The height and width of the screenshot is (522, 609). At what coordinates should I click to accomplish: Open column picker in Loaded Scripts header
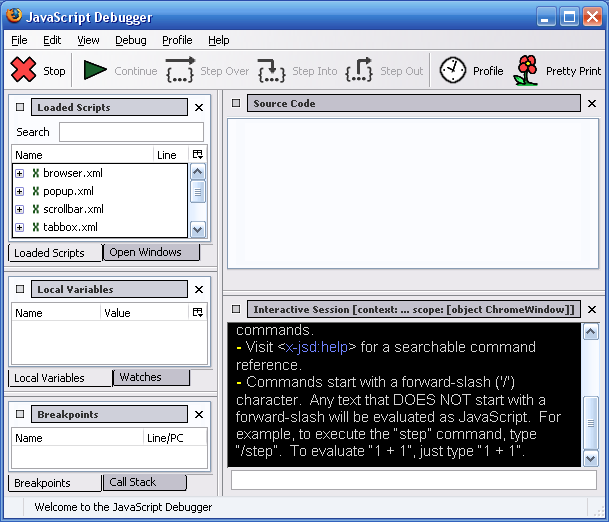click(197, 155)
